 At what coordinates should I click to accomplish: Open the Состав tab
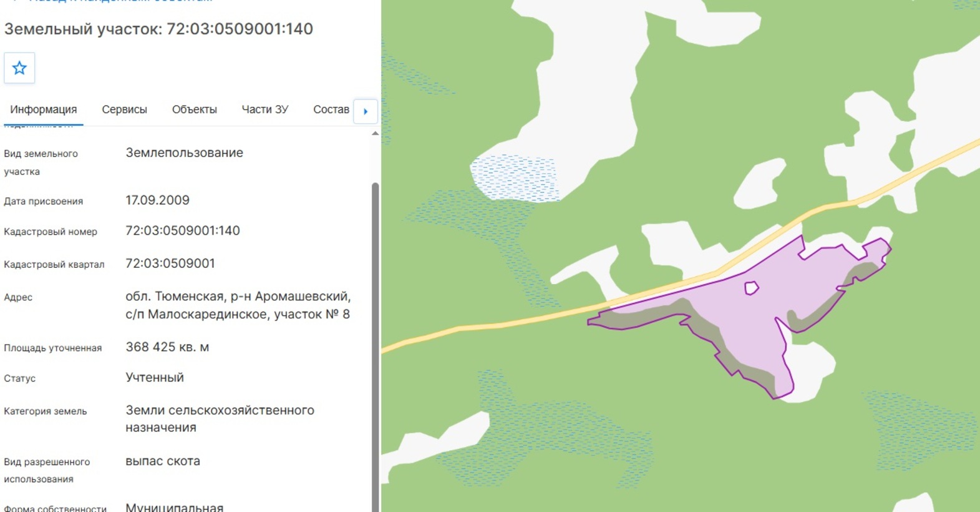pos(331,109)
